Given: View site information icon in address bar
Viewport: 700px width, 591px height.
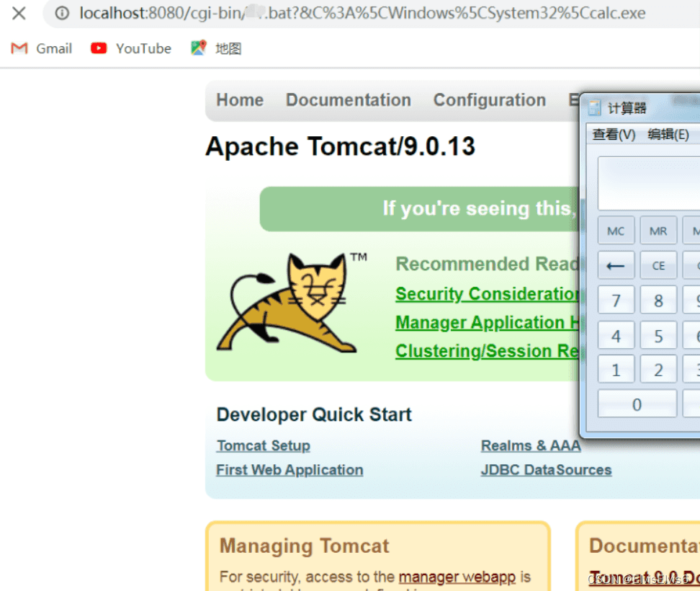Looking at the screenshot, I should tap(62, 13).
